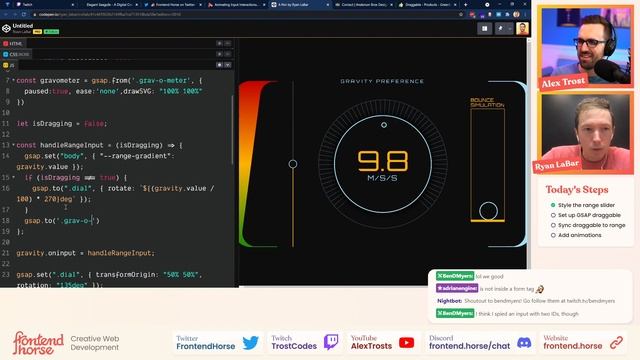This screenshot has width=640, height=360.
Task: Select the CSS (SCSS) editor tab
Action: pyautogui.click(x=16, y=54)
